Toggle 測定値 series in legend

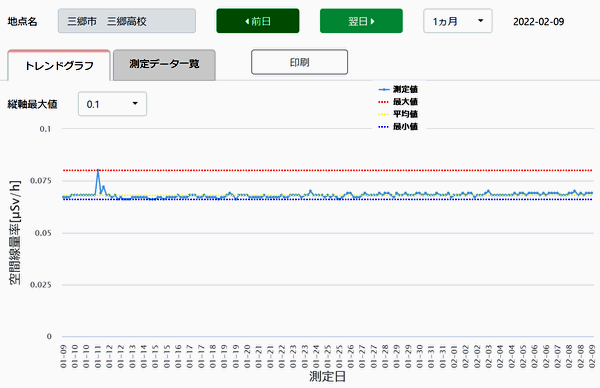[405, 90]
